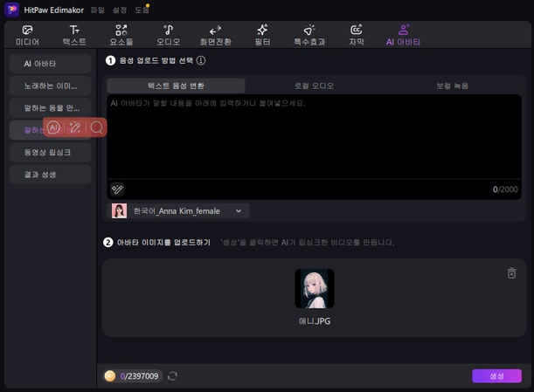Select 결과 생성 in the sidebar
534x392 pixels.
coord(51,175)
